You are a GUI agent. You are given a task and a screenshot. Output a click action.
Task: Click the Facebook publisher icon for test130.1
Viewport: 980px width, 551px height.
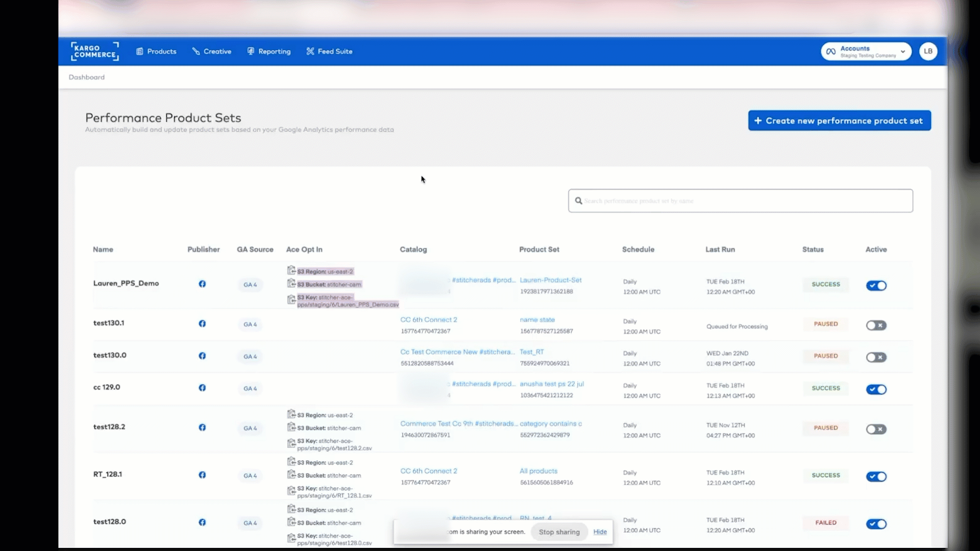pos(202,323)
